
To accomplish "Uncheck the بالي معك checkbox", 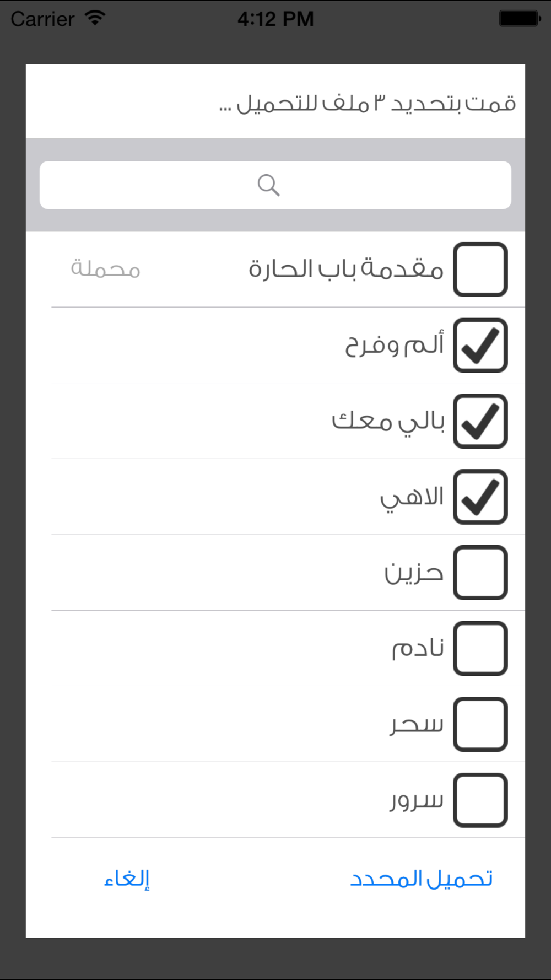I will pyautogui.click(x=480, y=421).
